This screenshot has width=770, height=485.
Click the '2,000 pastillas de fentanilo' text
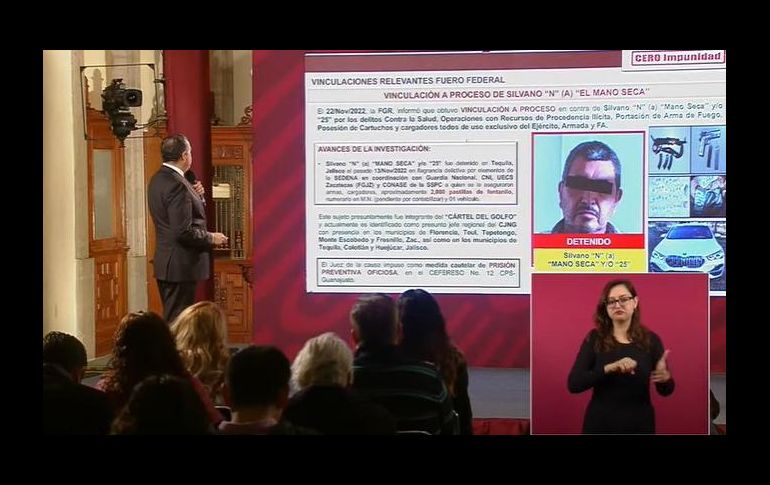pos(470,192)
